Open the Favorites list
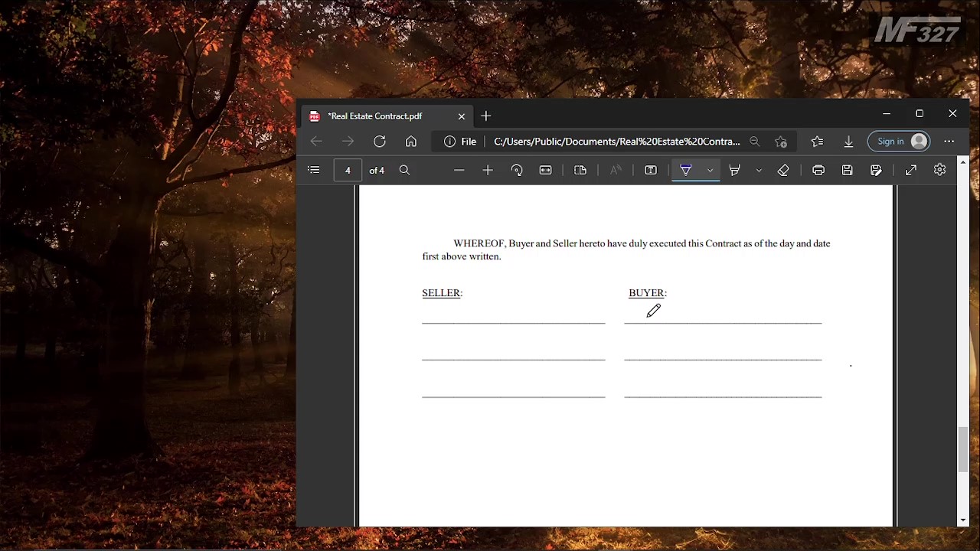The image size is (980, 551). (x=818, y=142)
